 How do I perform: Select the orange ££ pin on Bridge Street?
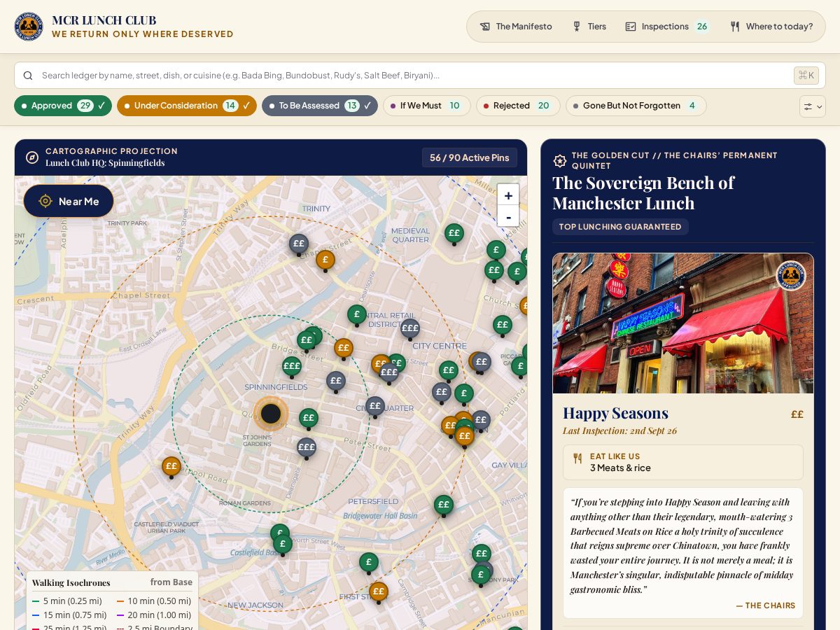[343, 349]
